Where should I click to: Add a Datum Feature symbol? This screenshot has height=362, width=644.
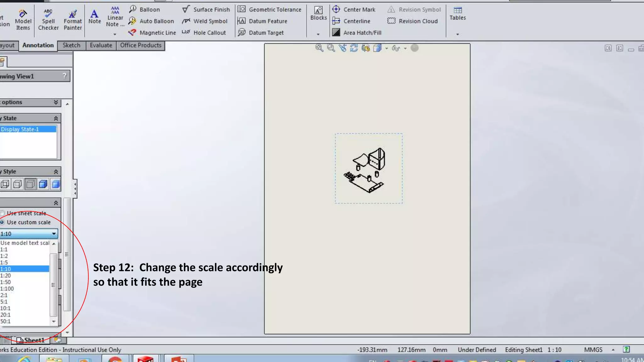point(262,21)
